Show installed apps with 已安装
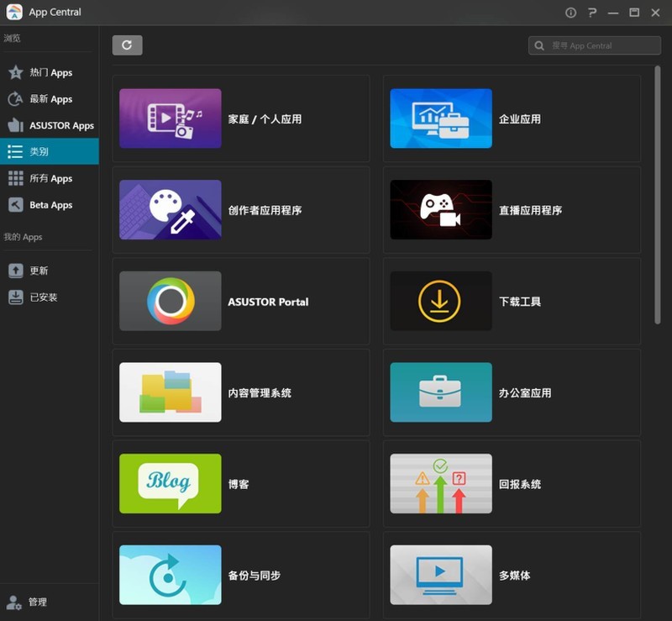This screenshot has height=621, width=672. click(x=40, y=296)
